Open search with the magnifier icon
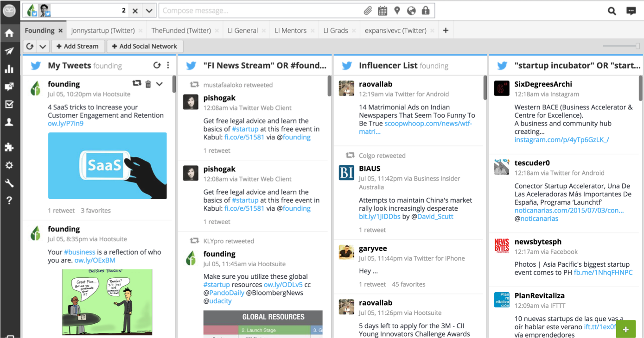The image size is (644, 338). (x=612, y=11)
